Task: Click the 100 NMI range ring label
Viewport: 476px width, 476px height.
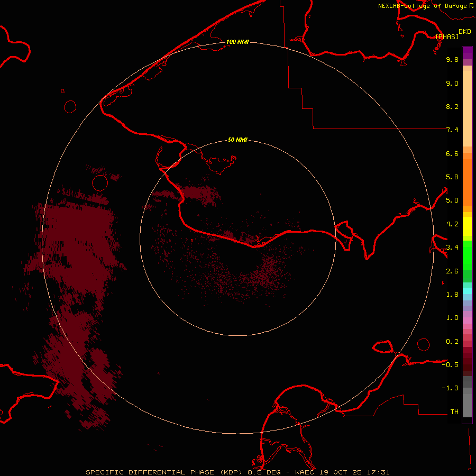Action: [x=237, y=42]
